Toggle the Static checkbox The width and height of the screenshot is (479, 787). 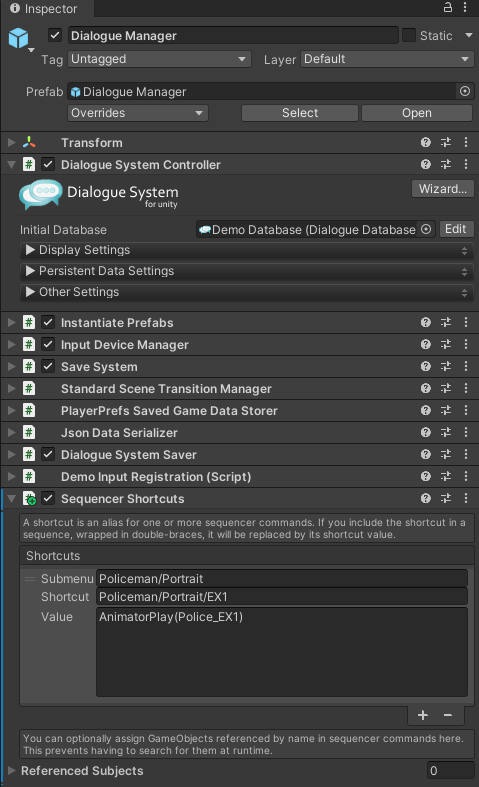click(409, 36)
